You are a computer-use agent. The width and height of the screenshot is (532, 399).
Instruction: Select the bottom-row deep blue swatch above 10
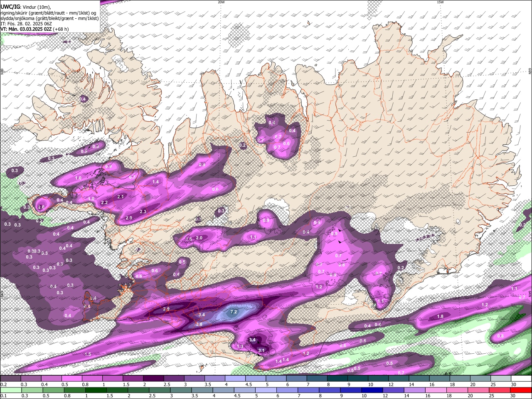[x=372, y=390]
